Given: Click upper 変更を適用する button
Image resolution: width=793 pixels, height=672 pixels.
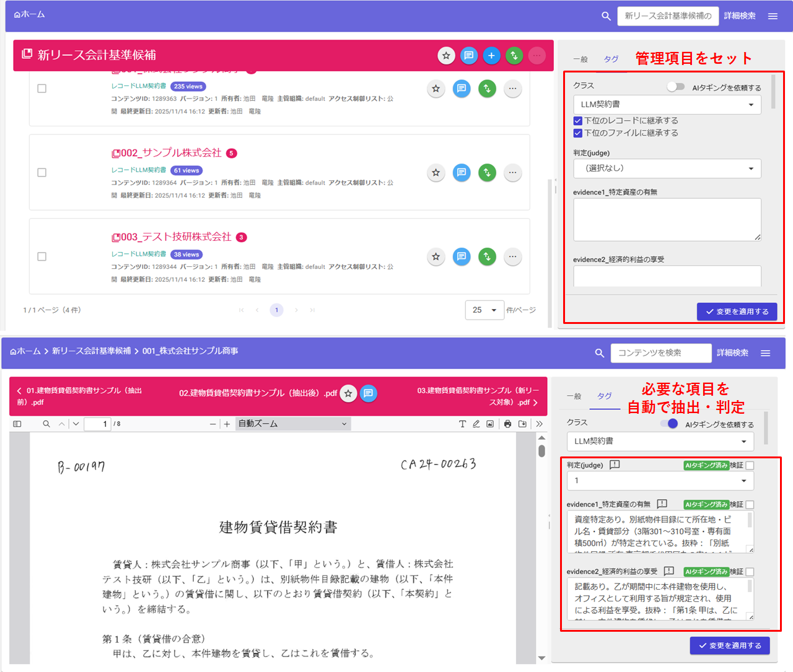Looking at the screenshot, I should click(x=736, y=312).
